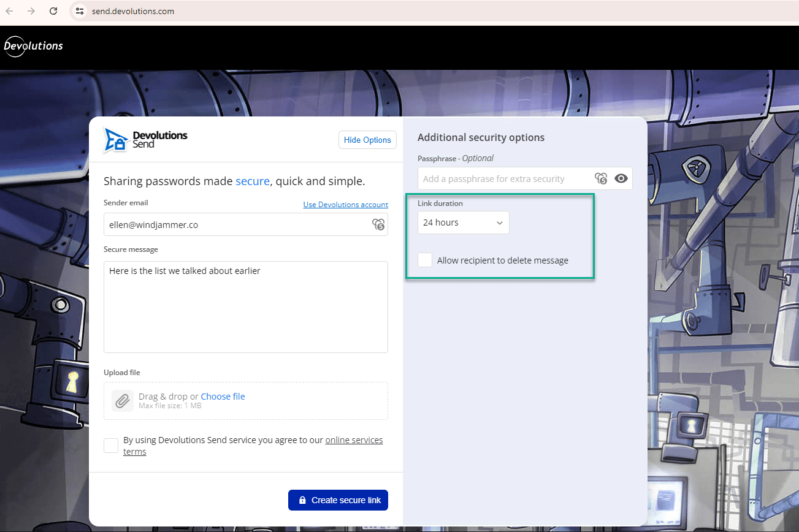The image size is (799, 532).
Task: Enable Allow recipient to delete message
Action: [x=425, y=260]
